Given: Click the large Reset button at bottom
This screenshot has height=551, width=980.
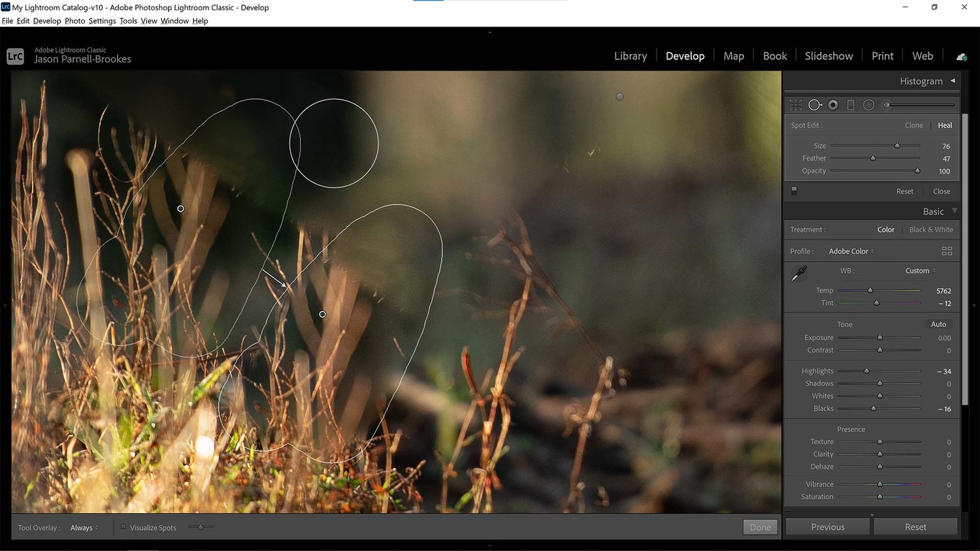Looking at the screenshot, I should pos(915,527).
